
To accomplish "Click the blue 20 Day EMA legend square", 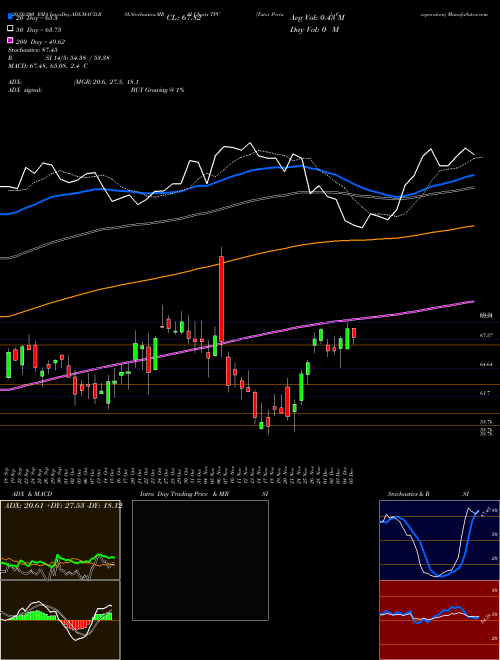I will (x=10, y=17).
